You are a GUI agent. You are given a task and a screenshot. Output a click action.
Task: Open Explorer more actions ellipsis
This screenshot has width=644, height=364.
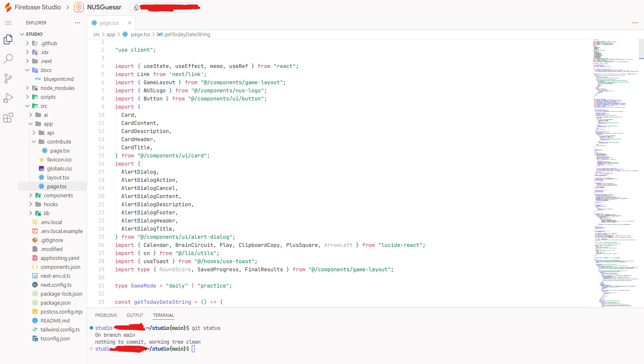click(x=78, y=23)
